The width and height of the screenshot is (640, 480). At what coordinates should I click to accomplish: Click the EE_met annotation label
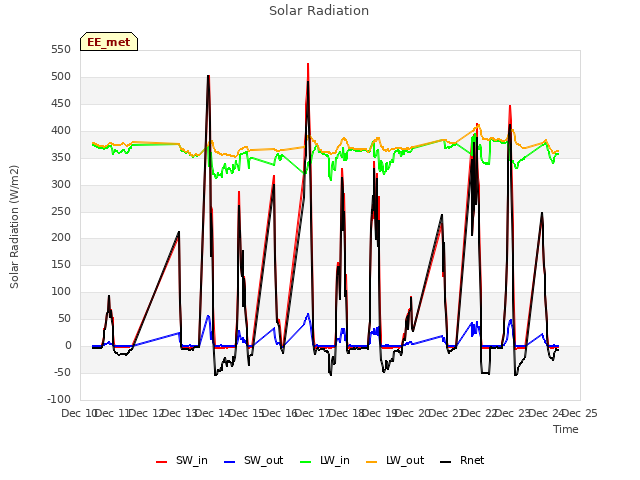coord(109,42)
